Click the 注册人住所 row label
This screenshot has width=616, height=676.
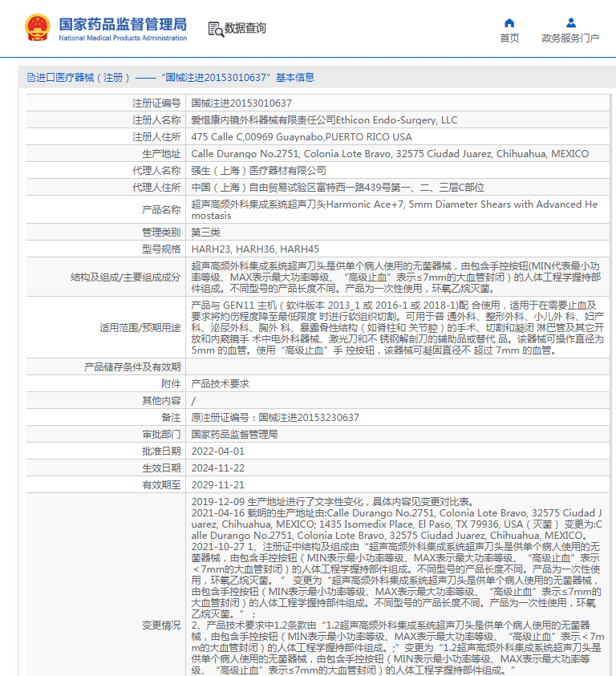pos(156,137)
